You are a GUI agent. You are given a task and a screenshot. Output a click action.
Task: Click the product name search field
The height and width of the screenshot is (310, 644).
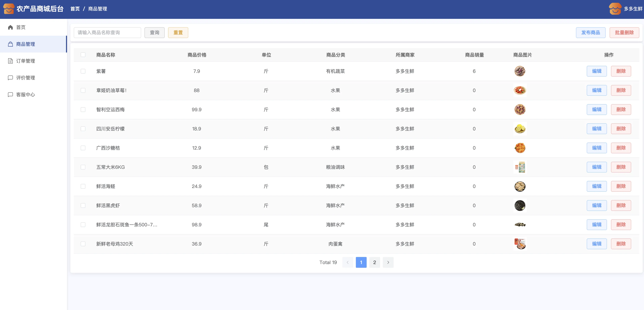coord(107,32)
